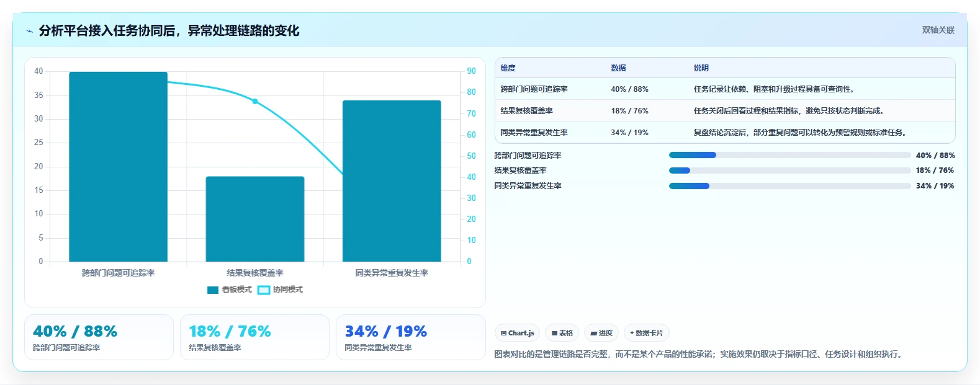Click the lightning icon beside the title
Viewport: 980px width, 385px height.
(29, 31)
